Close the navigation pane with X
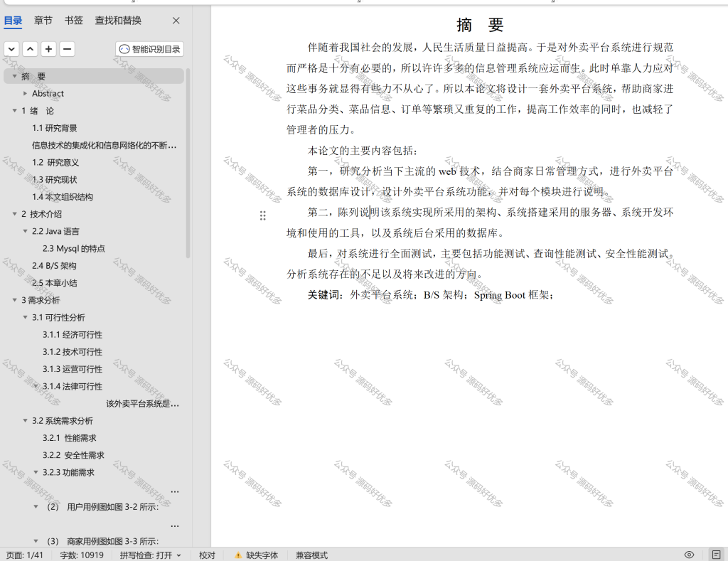This screenshot has height=561, width=728. 176,21
